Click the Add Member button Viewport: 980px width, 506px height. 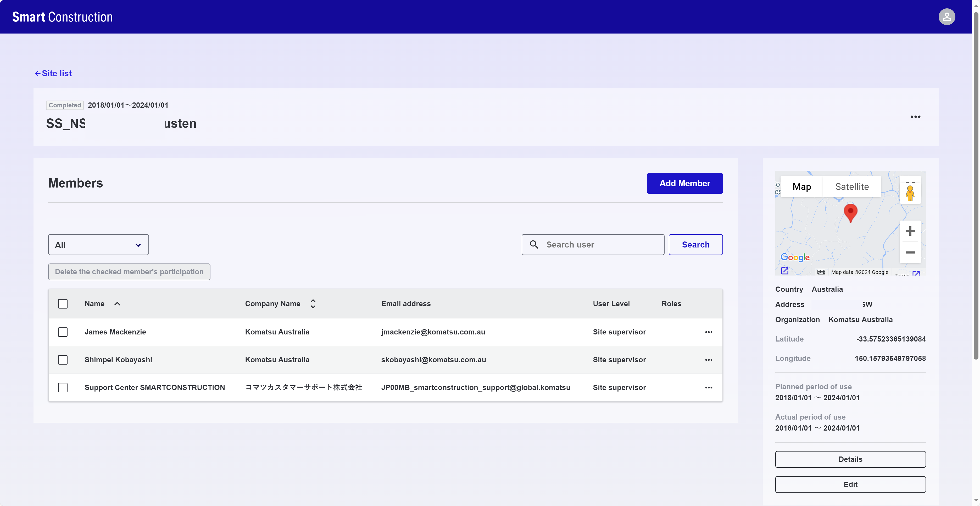point(684,184)
